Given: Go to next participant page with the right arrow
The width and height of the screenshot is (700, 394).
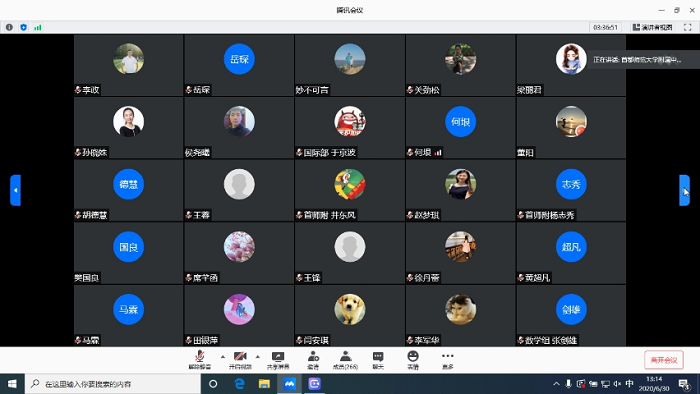Looking at the screenshot, I should pyautogui.click(x=684, y=190).
